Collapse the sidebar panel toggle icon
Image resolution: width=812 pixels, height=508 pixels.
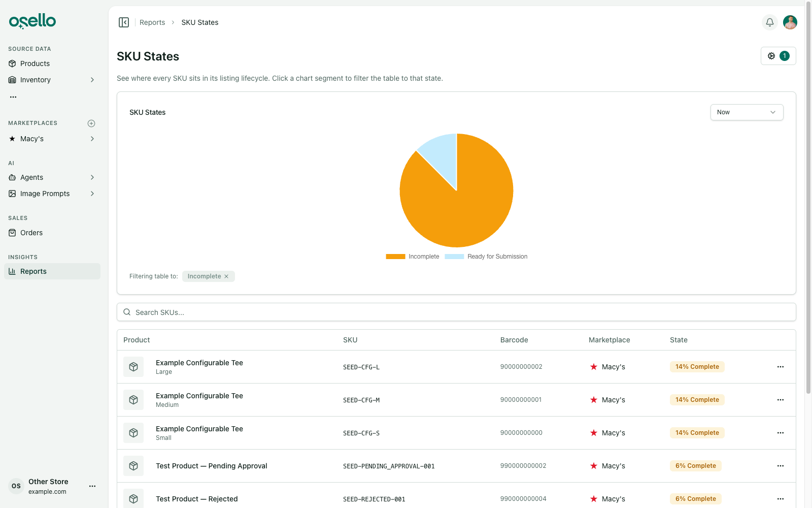124,22
